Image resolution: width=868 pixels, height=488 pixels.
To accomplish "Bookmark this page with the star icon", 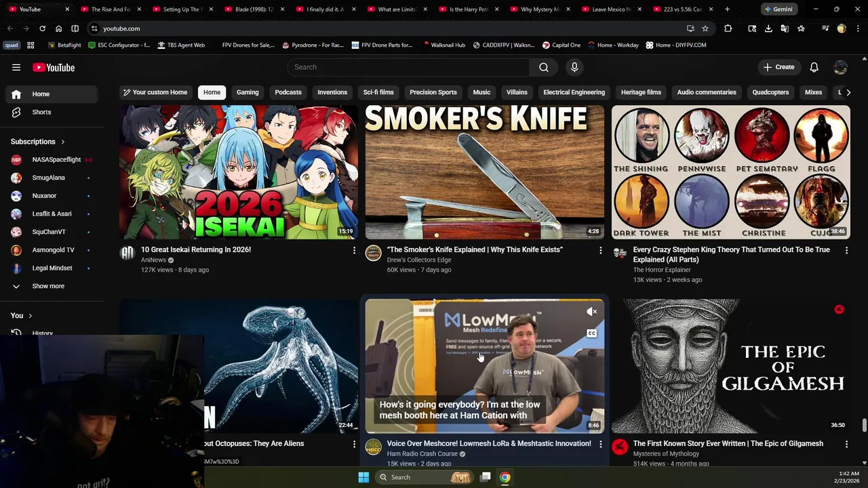I will (705, 28).
